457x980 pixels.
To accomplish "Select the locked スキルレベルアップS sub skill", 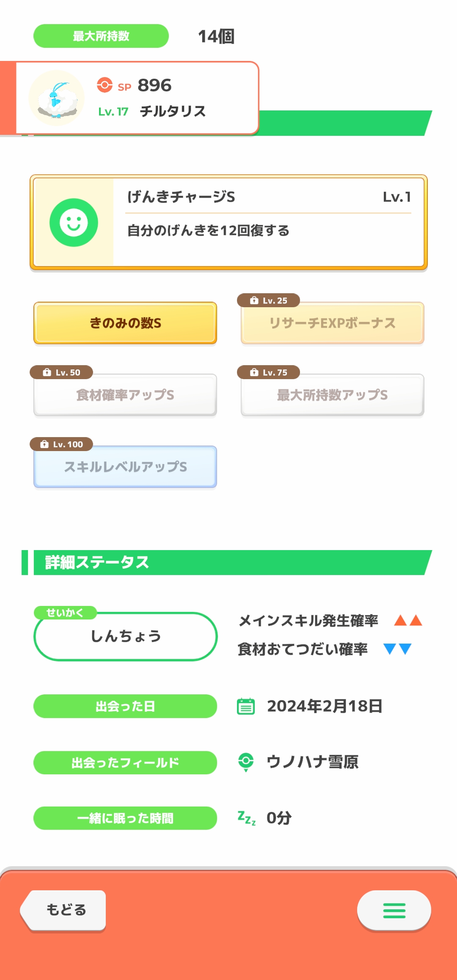I will click(x=125, y=467).
